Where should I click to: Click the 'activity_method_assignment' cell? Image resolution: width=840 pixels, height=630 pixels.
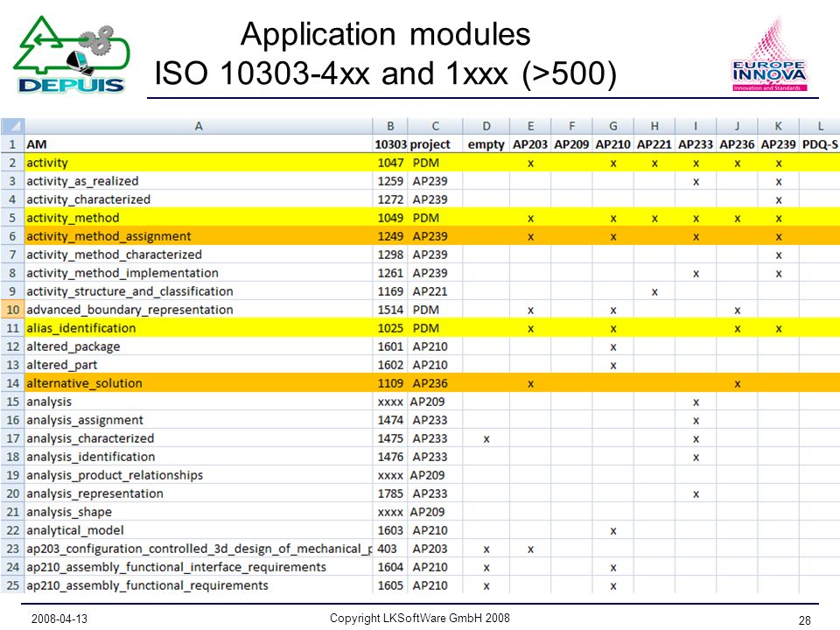(199, 236)
